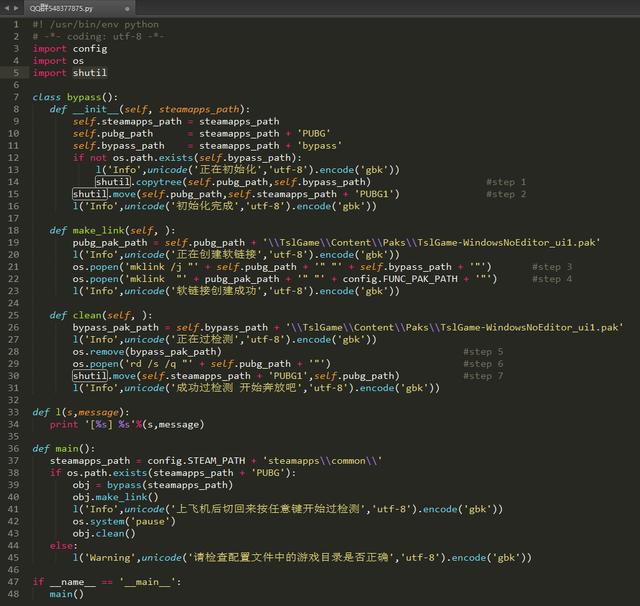Viewport: 640px width, 606px height.
Task: Click 'obj' assignment on line 39
Action: (81, 485)
